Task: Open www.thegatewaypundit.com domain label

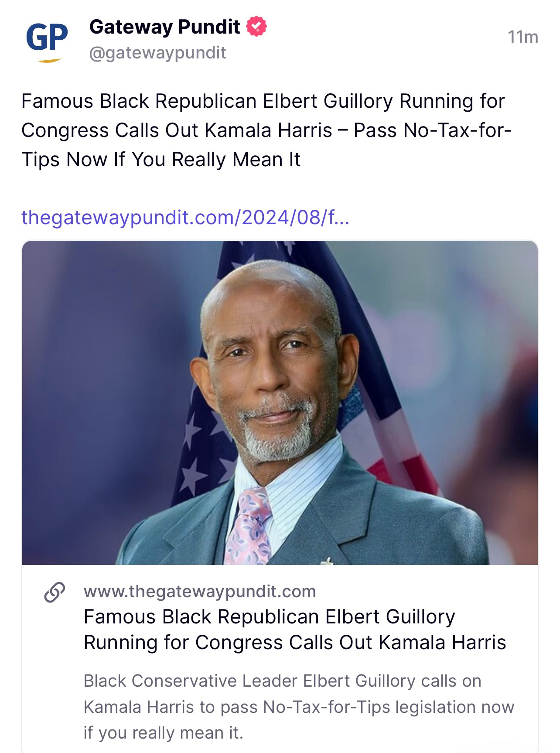Action: pyautogui.click(x=200, y=592)
